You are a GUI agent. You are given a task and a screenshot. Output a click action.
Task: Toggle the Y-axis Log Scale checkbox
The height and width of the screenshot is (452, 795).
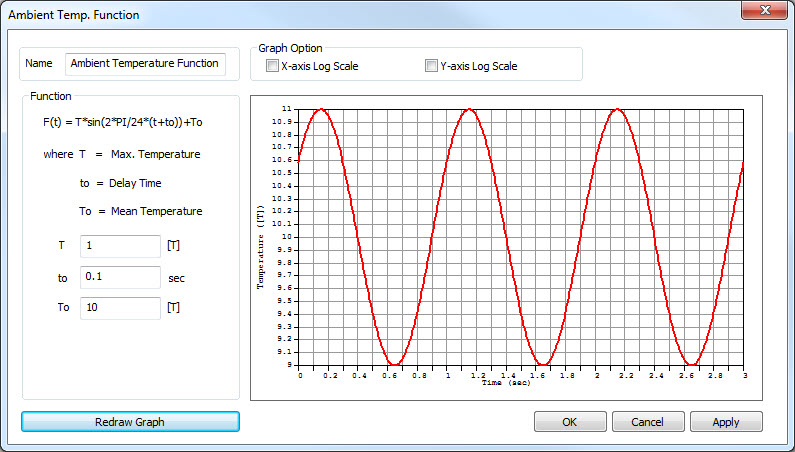coord(431,67)
